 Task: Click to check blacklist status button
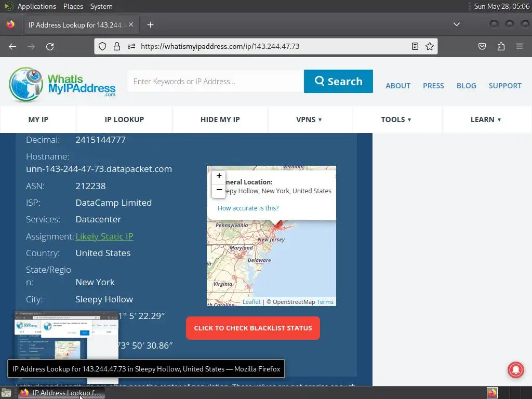click(x=253, y=328)
